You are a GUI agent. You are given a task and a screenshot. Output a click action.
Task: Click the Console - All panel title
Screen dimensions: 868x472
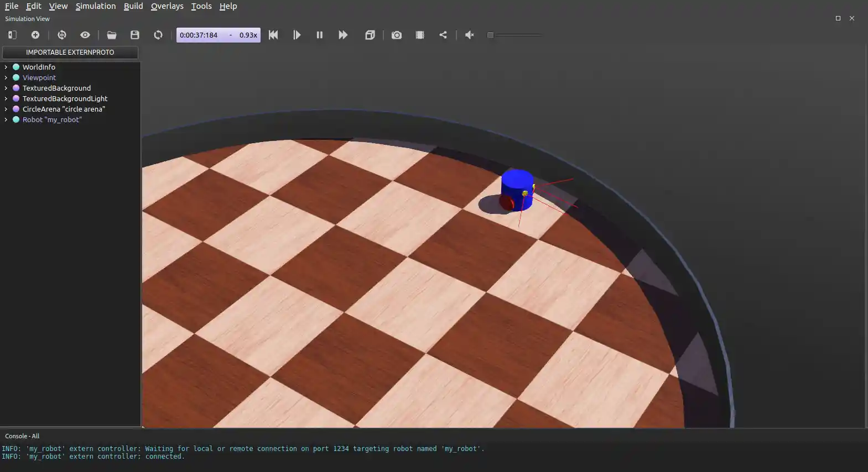(x=22, y=436)
